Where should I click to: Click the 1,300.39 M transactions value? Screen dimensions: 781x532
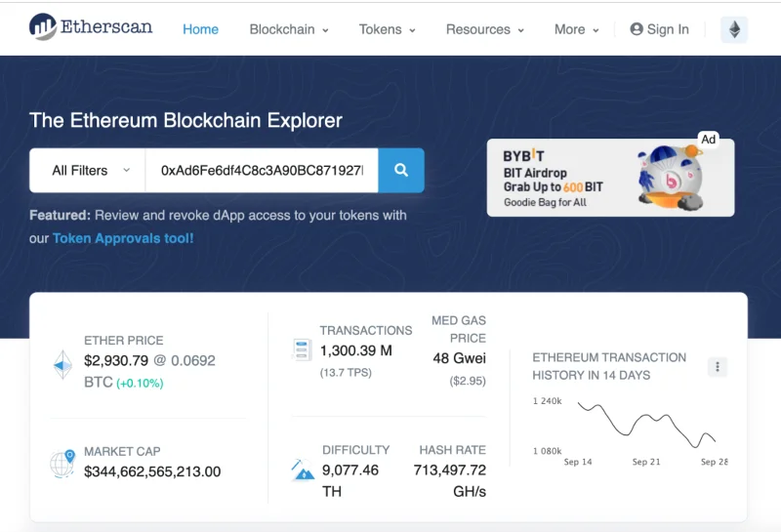click(356, 350)
